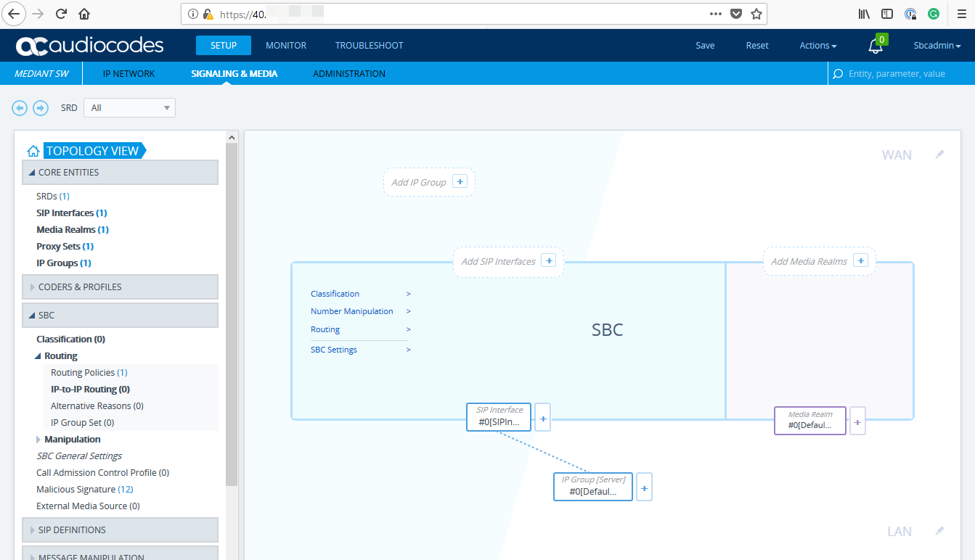Open the browser home page

84,14
